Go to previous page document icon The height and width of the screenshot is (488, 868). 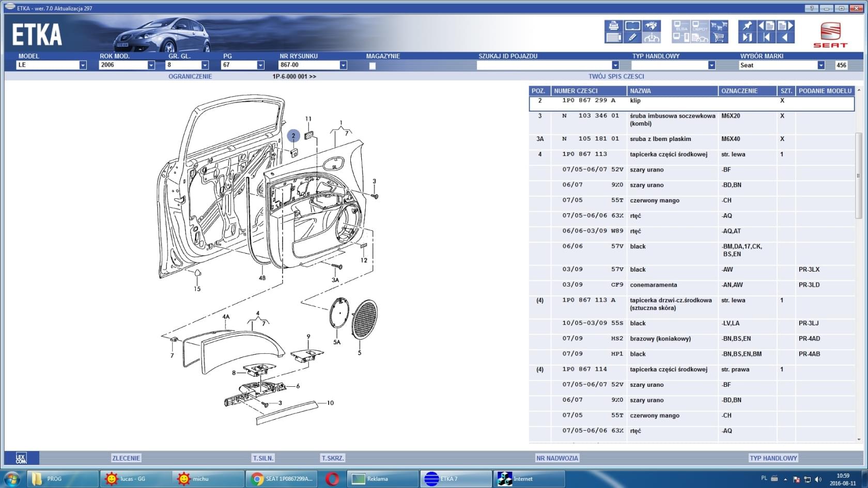click(x=766, y=26)
